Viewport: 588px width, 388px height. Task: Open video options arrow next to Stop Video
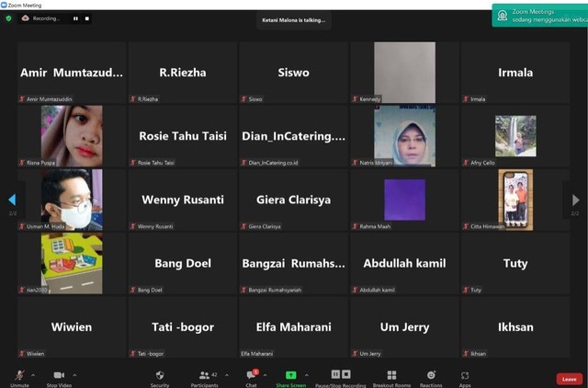pyautogui.click(x=74, y=375)
